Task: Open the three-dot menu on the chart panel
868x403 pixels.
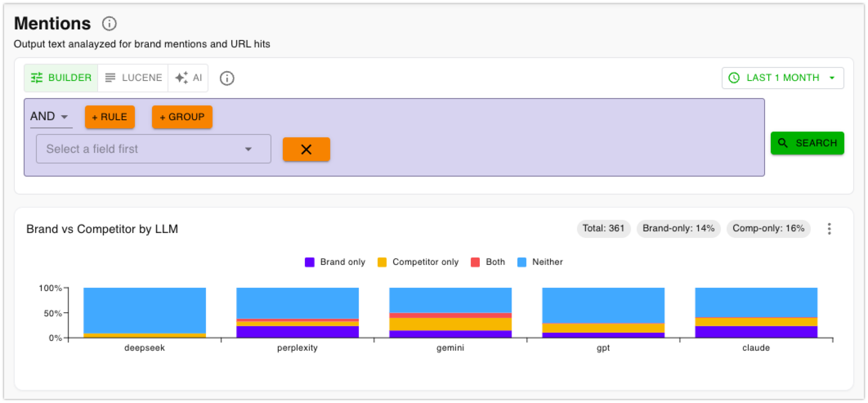Action: pos(830,229)
